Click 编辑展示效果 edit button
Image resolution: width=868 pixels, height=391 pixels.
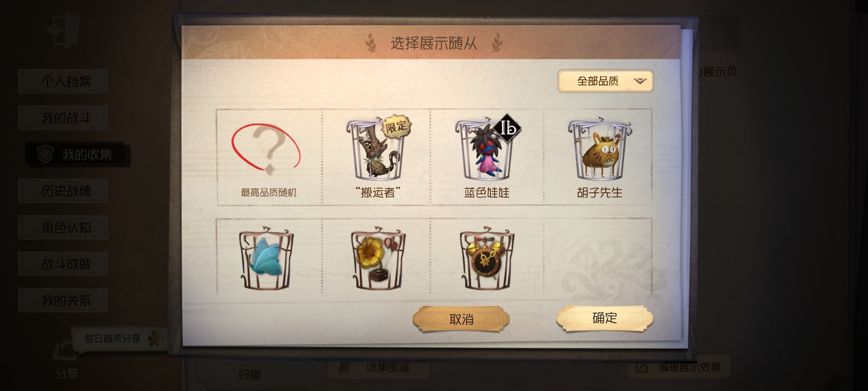point(678,367)
